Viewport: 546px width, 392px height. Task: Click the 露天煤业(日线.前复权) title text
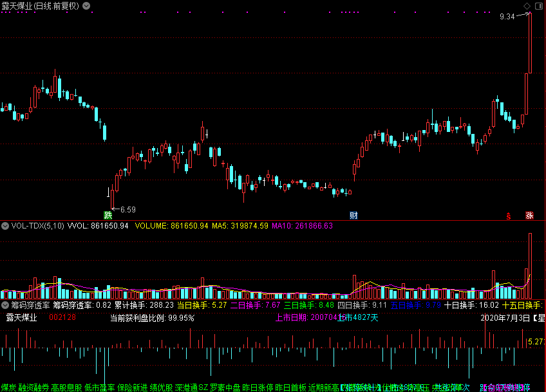(41, 6)
